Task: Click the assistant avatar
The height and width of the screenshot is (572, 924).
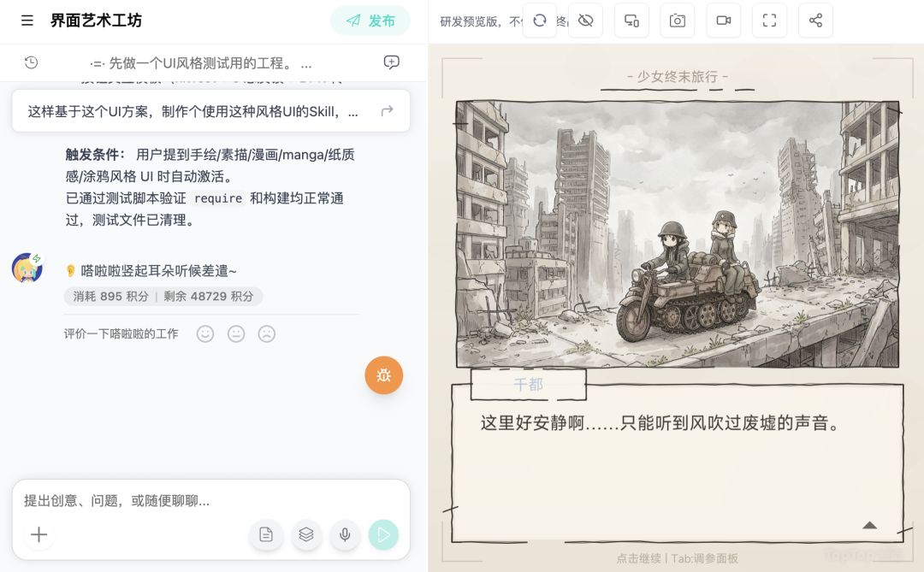Action: (x=27, y=268)
